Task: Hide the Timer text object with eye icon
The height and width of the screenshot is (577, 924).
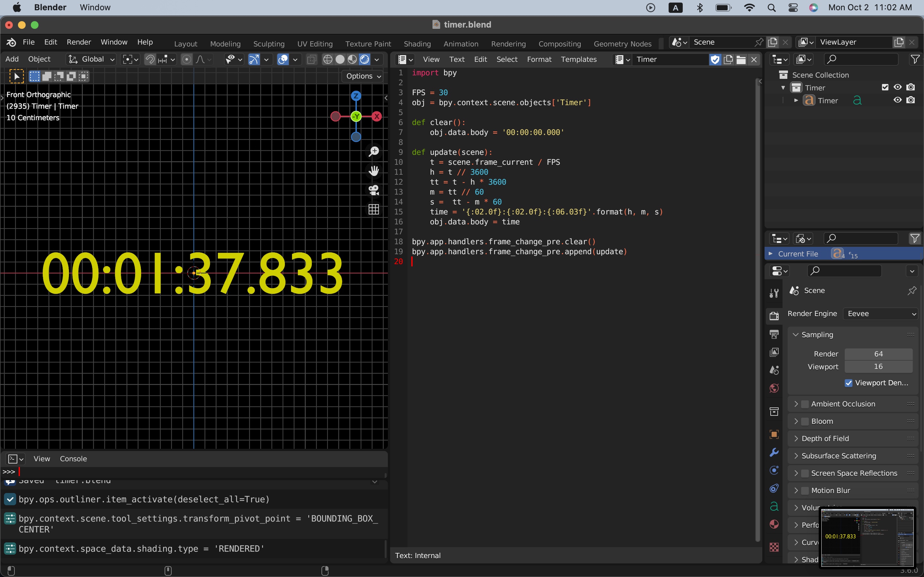Action: [897, 100]
